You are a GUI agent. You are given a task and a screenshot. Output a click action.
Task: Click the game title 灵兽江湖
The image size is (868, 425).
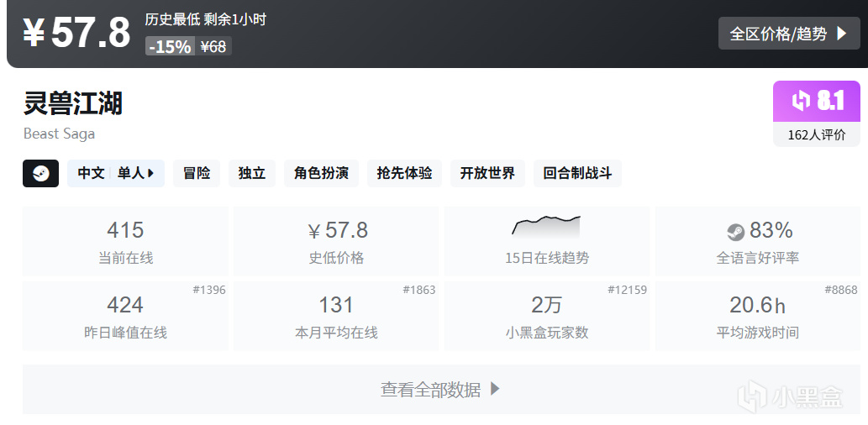[x=72, y=104]
